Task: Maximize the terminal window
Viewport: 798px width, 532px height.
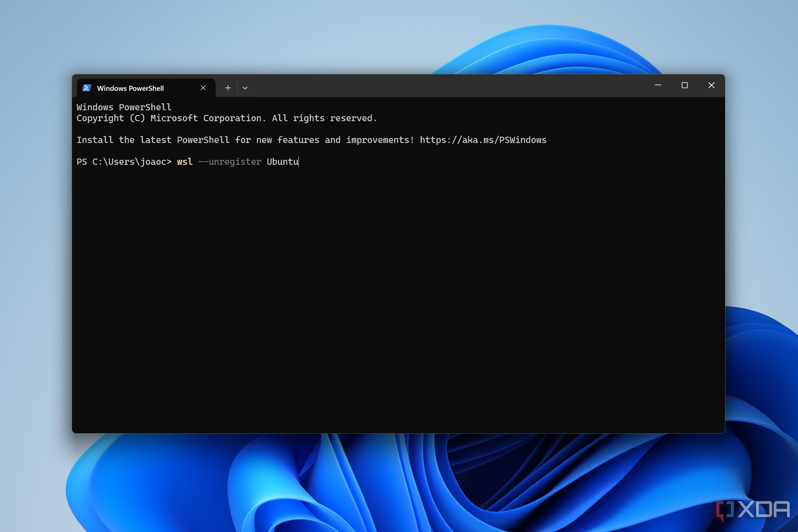Action: pyautogui.click(x=685, y=85)
